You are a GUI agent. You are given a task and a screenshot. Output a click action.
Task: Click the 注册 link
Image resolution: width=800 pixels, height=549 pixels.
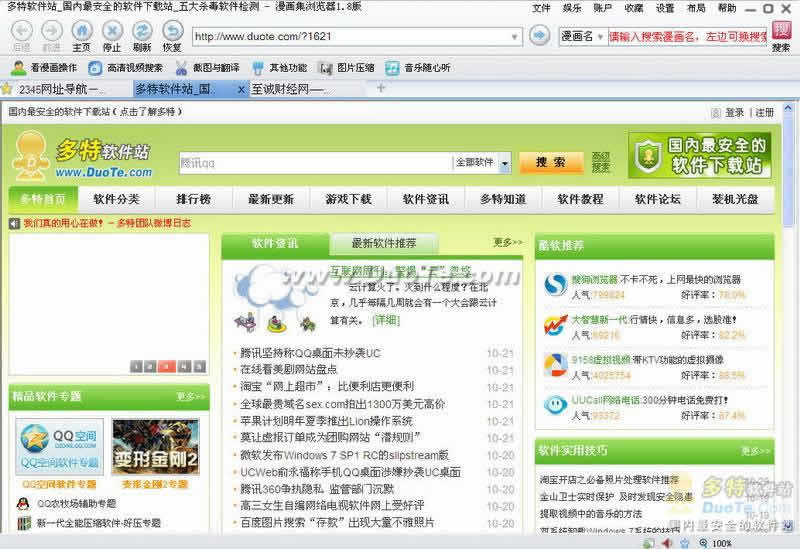click(x=764, y=112)
